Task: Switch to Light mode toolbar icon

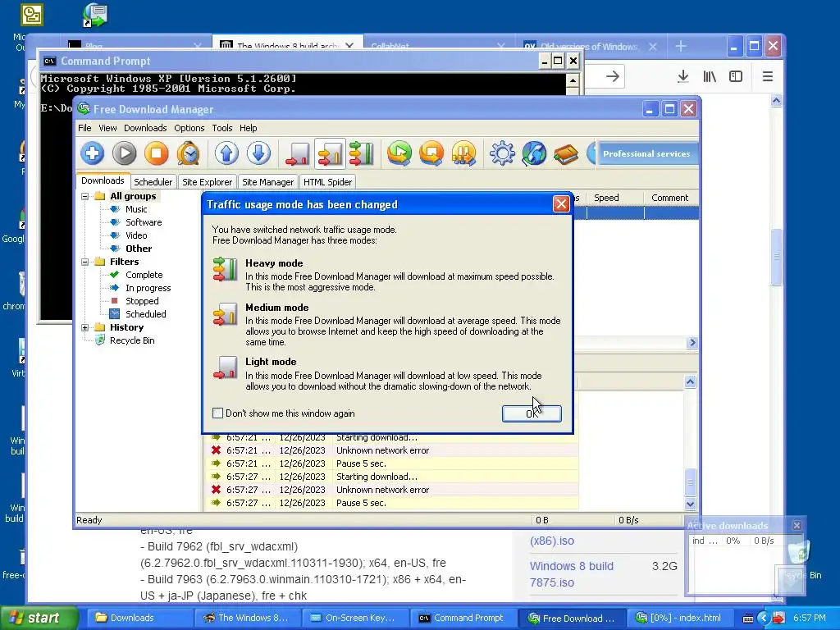Action: tap(297, 153)
